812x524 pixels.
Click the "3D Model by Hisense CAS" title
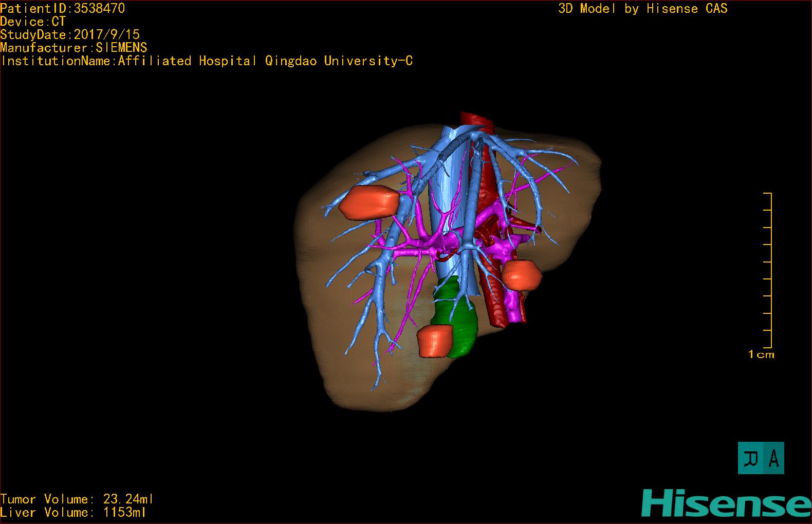point(642,8)
